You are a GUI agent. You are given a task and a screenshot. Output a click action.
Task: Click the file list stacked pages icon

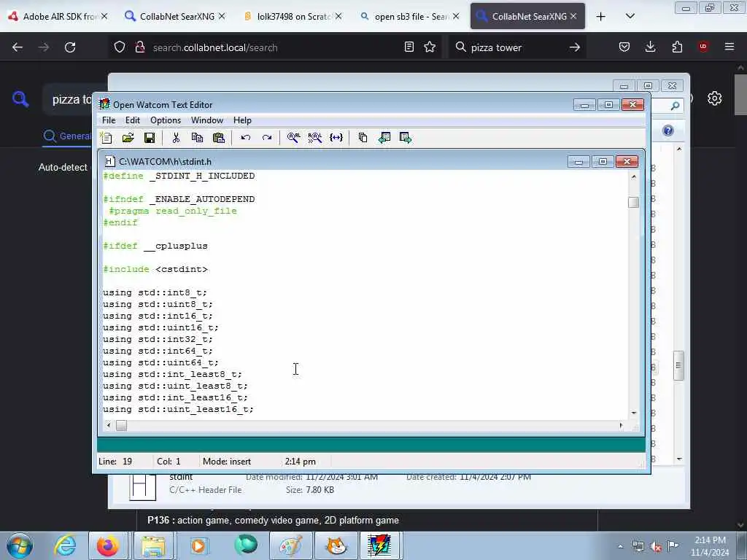(363, 138)
